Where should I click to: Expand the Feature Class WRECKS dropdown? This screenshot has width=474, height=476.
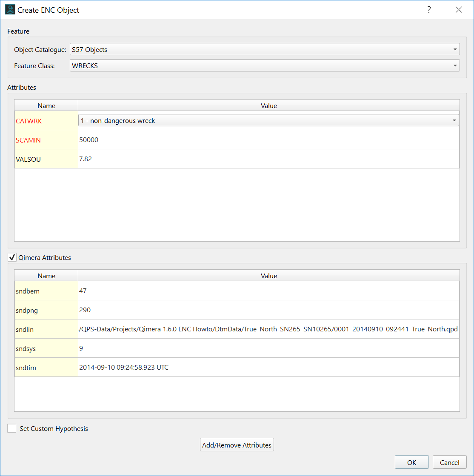(x=265, y=66)
